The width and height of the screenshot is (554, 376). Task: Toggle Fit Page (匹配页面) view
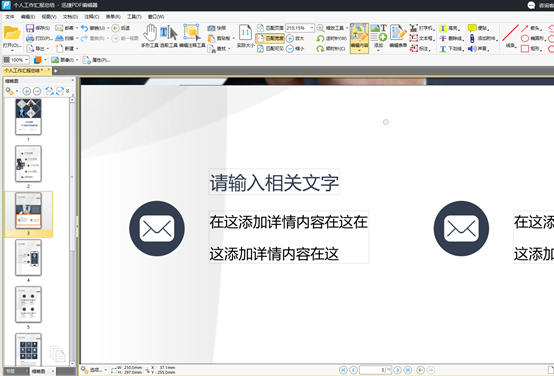coord(270,28)
